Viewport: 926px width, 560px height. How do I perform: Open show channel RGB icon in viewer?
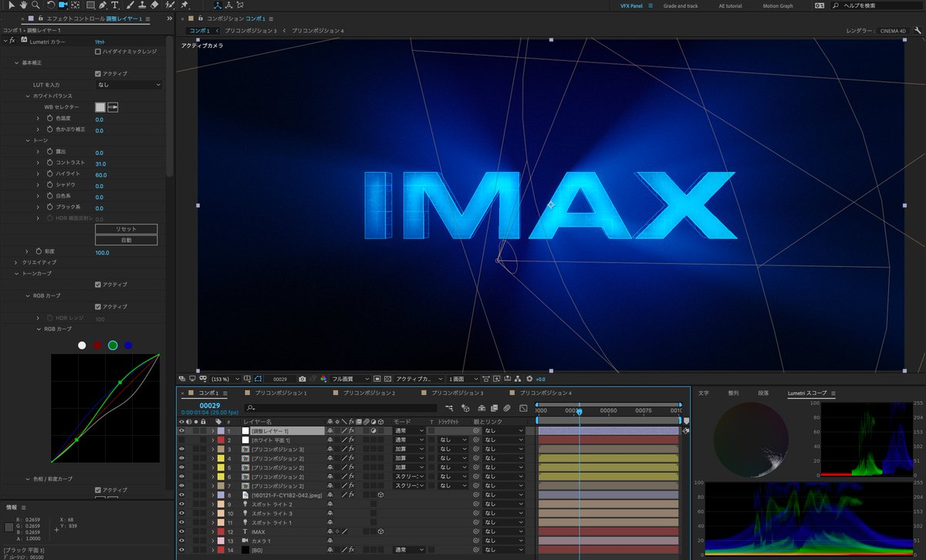coord(324,379)
